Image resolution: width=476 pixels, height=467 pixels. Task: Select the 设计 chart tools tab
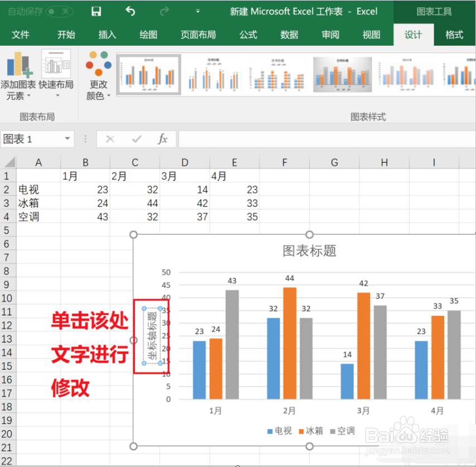tap(414, 35)
